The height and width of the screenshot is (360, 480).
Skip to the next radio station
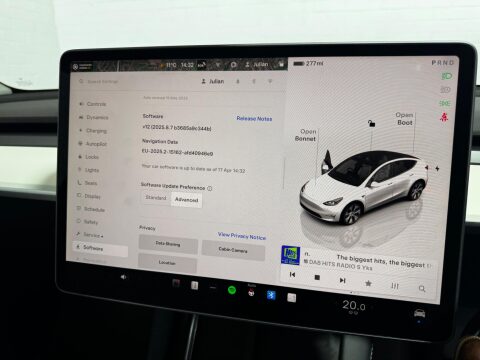[342, 280]
